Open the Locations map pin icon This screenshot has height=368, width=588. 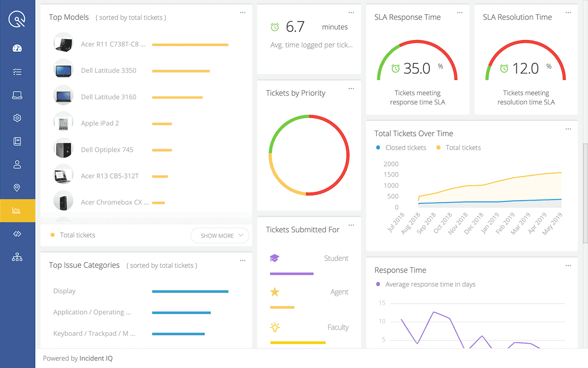coord(17,187)
